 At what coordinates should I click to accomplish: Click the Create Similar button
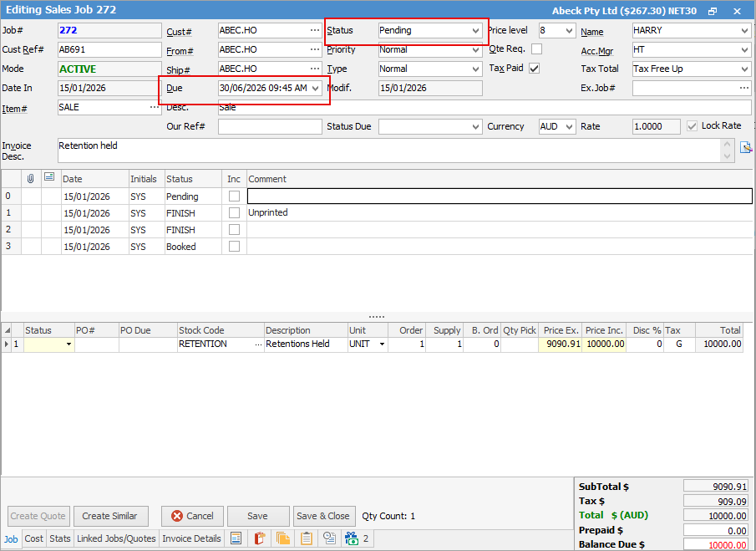pyautogui.click(x=110, y=516)
